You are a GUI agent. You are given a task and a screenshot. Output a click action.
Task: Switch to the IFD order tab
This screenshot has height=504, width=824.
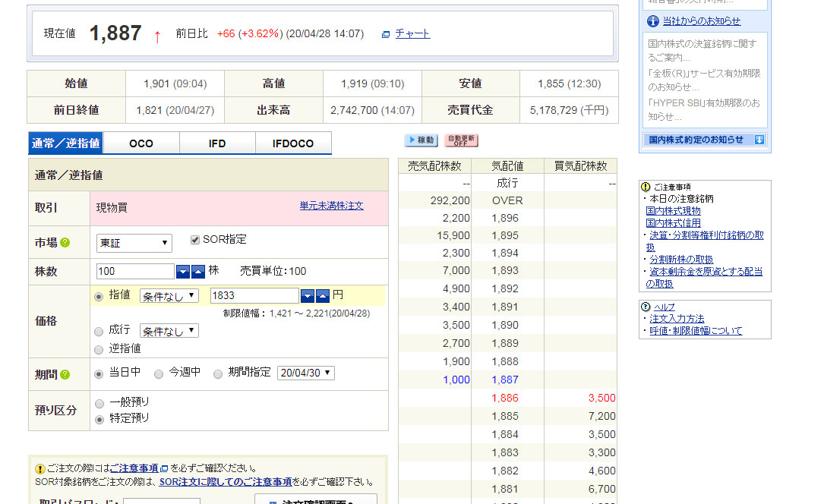click(x=217, y=143)
